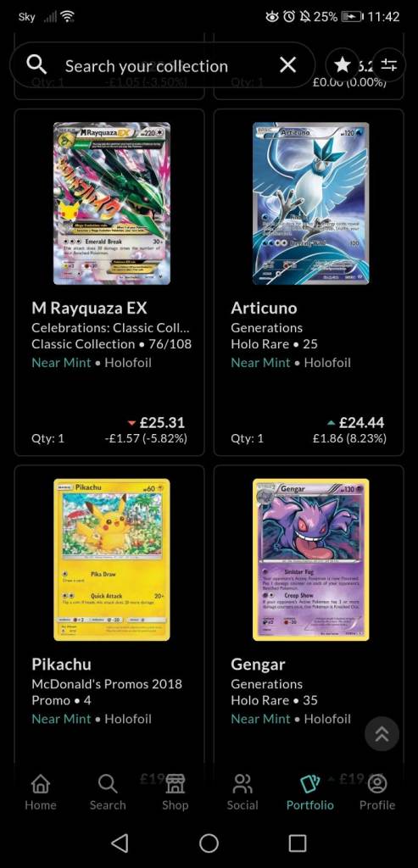
Task: Clear search with the X icon
Action: pos(288,65)
